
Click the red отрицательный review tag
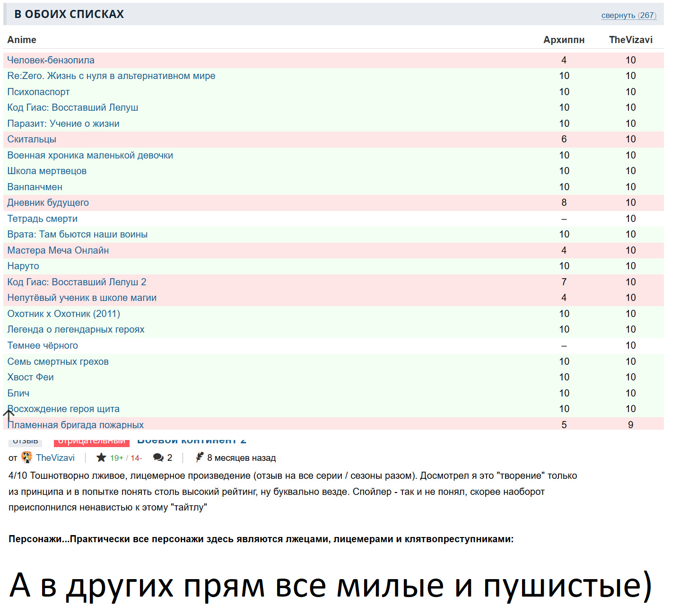pos(91,441)
